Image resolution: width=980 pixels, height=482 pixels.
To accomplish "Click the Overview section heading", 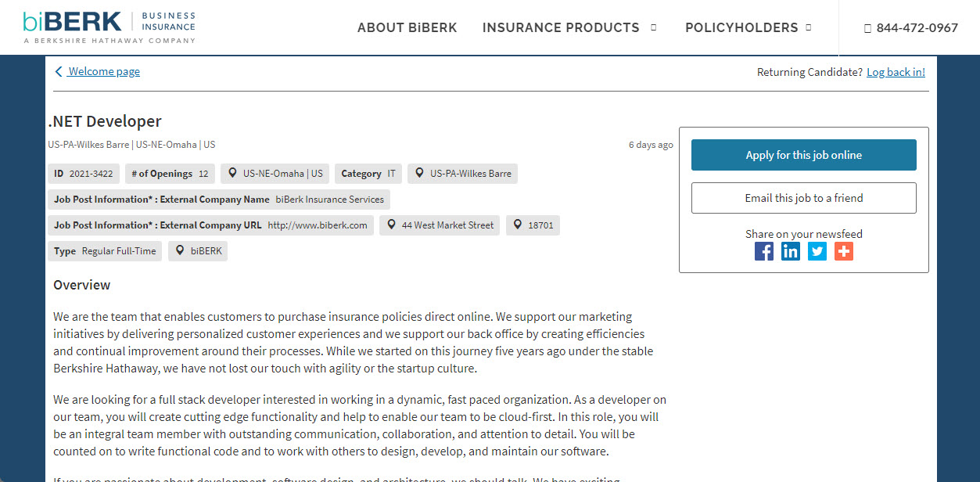I will (82, 285).
